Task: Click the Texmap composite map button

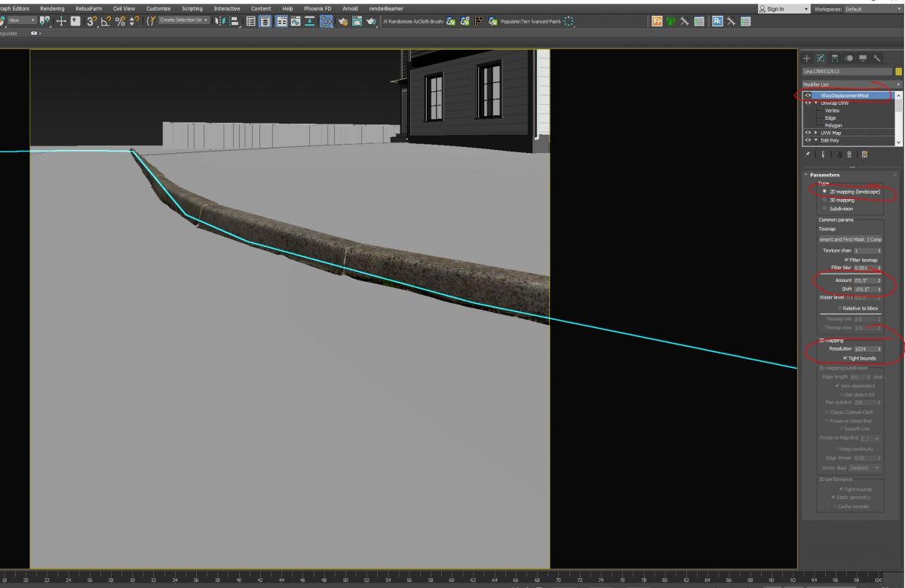Action: click(850, 239)
